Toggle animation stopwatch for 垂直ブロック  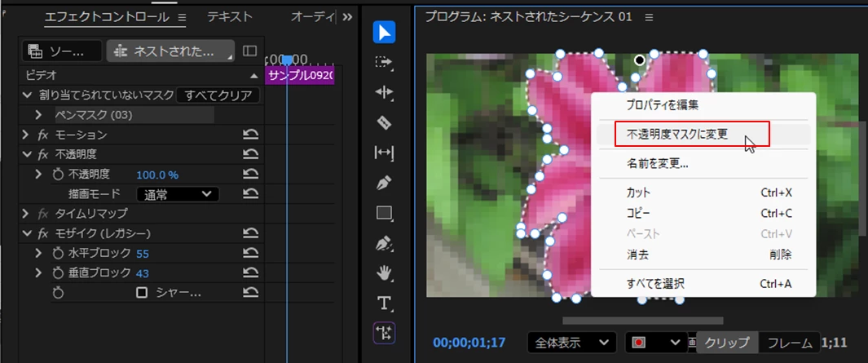[x=58, y=272]
